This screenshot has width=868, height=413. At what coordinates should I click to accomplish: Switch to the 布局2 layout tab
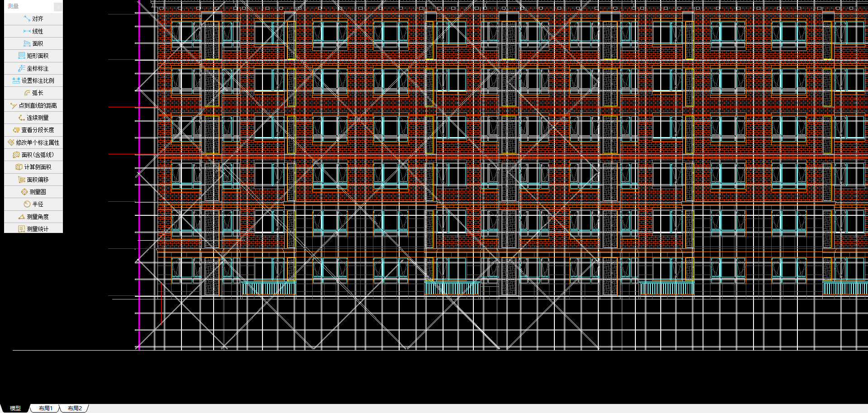(x=75, y=408)
